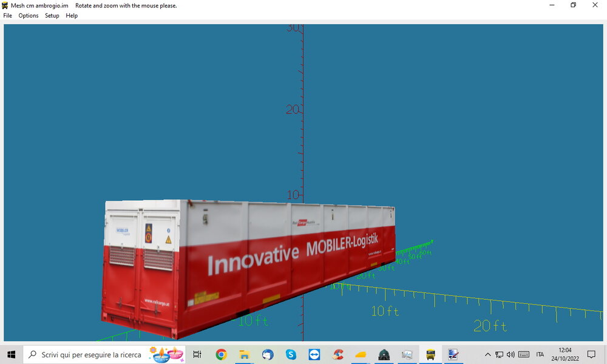Image resolution: width=607 pixels, height=364 pixels.
Task: Click the yellow wedge taskbar icon
Action: (361, 354)
